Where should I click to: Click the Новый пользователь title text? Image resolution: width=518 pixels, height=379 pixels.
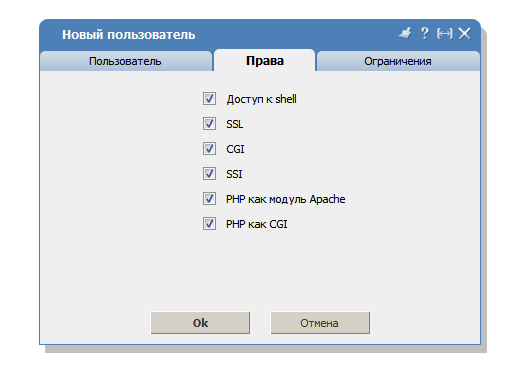tap(129, 35)
